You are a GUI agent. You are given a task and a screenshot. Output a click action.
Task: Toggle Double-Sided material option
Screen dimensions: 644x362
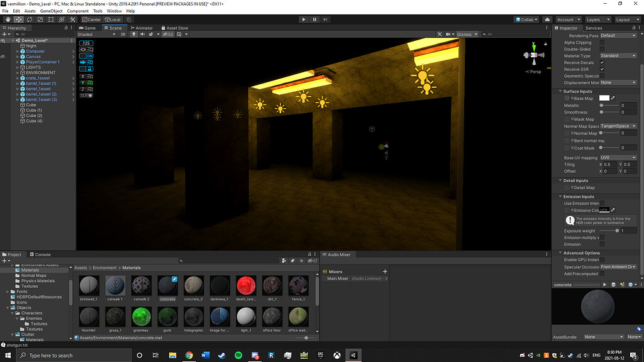point(602,49)
